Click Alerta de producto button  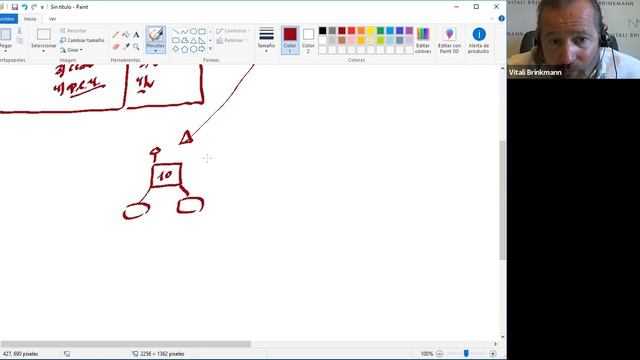coord(478,40)
